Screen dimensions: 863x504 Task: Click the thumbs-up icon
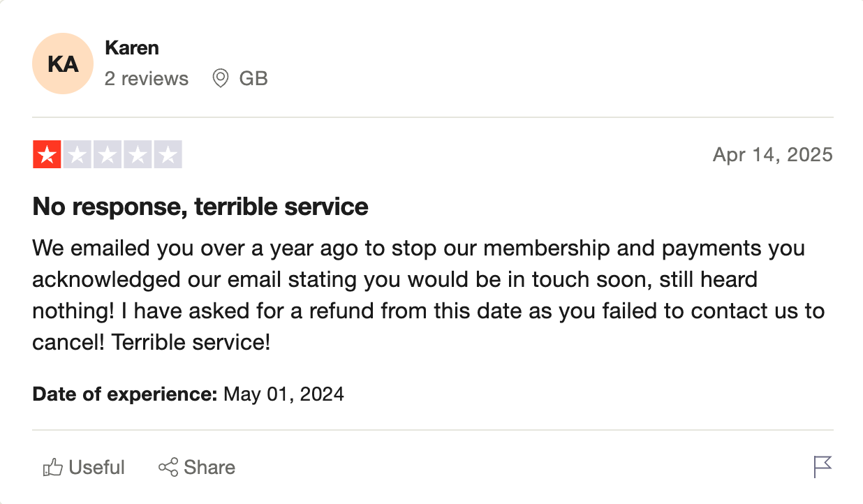53,468
